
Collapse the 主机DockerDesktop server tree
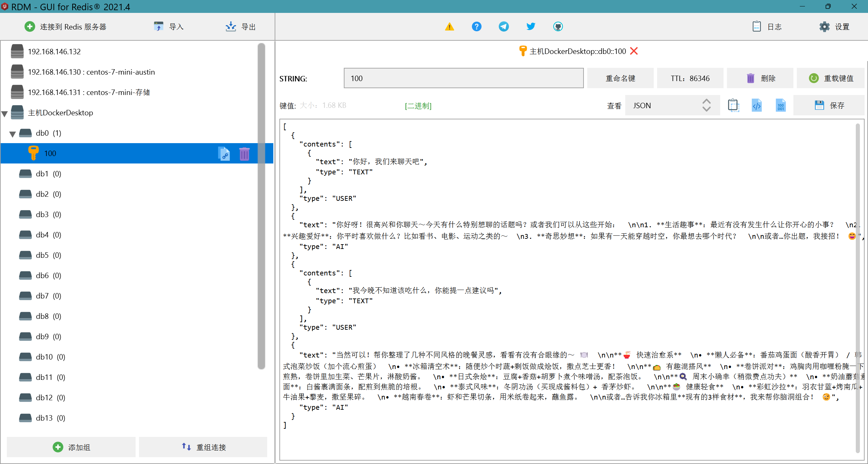(x=5, y=114)
